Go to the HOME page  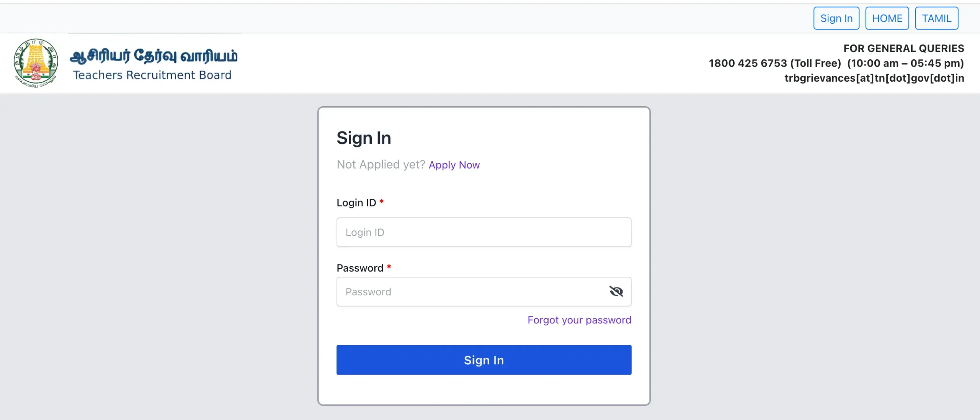pyautogui.click(x=887, y=18)
